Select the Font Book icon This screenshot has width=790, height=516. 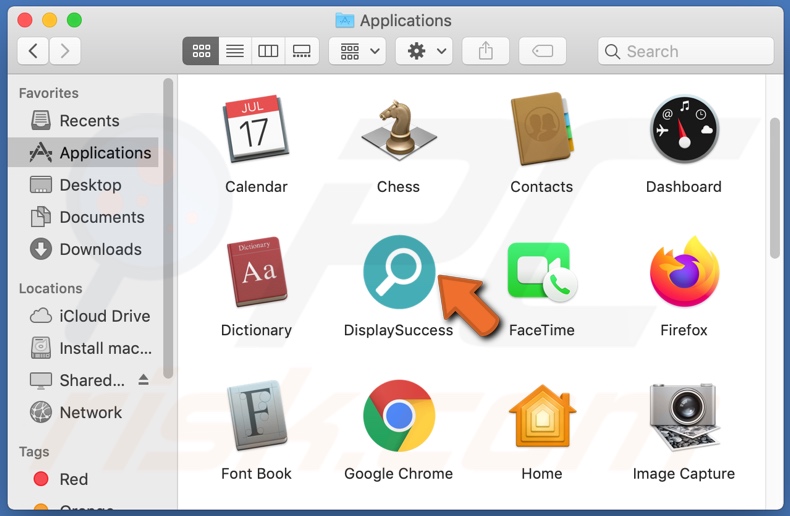click(x=256, y=416)
